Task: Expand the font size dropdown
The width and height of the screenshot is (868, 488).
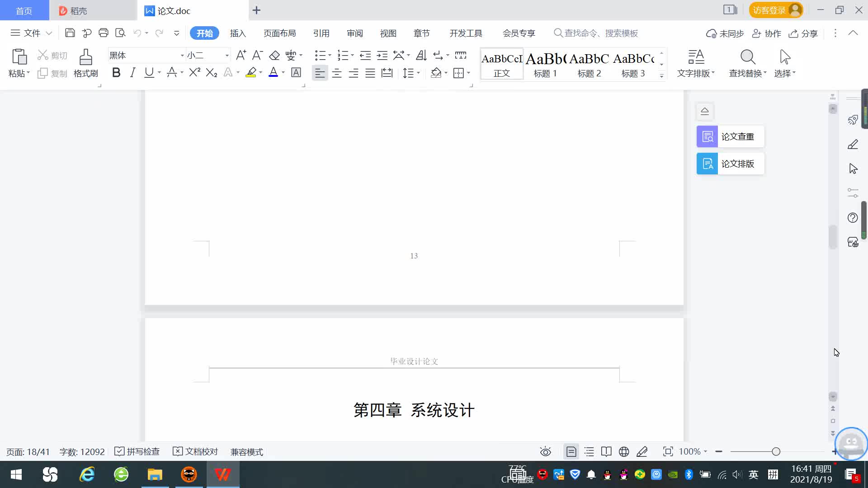Action: coord(227,55)
